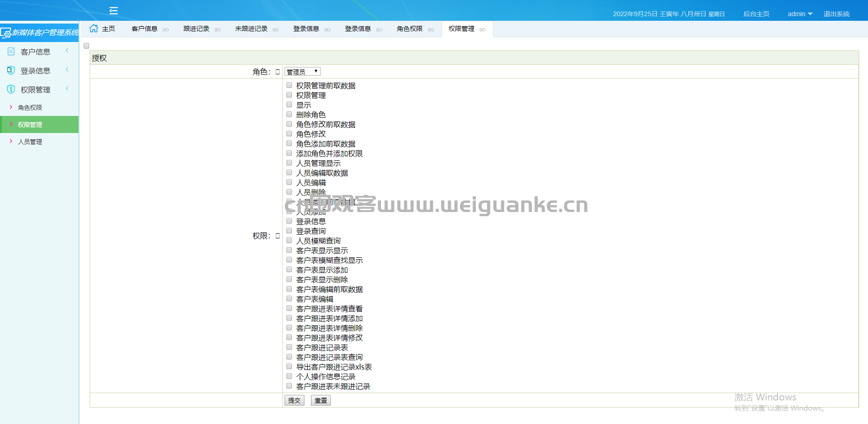Screen dimensions: 868x424
Task: Check the 显示 permission checkbox
Action: [289, 104]
